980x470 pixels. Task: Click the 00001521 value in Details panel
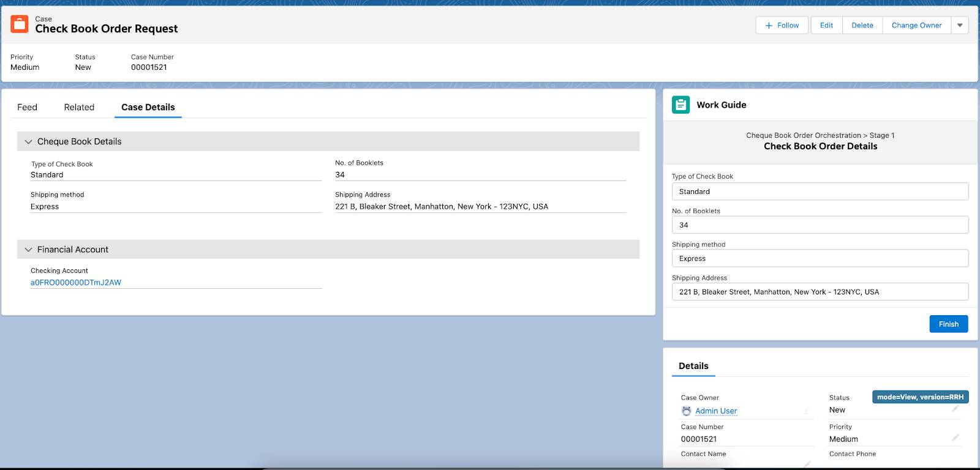pos(699,439)
